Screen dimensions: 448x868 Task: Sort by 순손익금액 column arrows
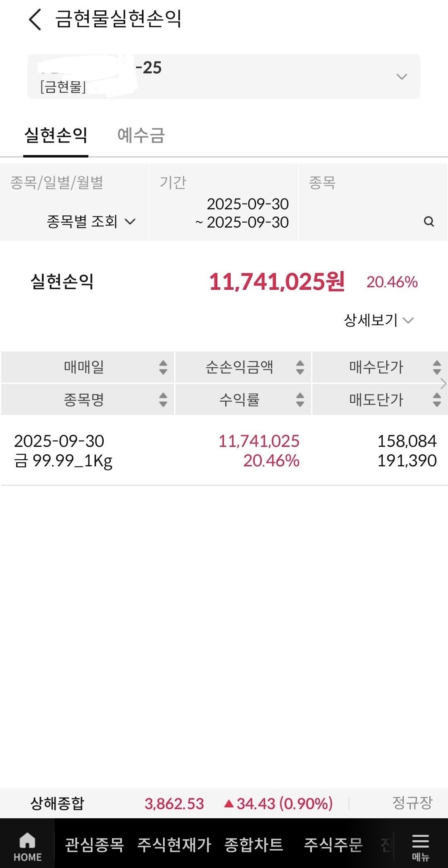pos(300,367)
